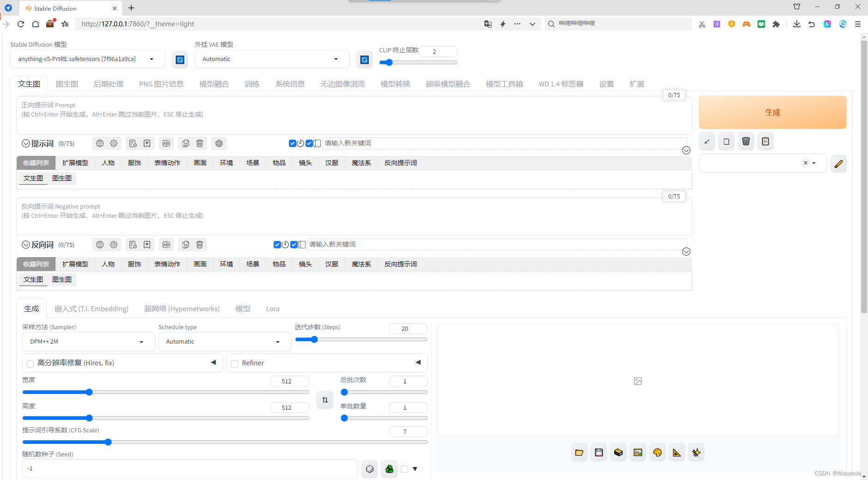Open the 采样方法 DPM++ 2M dropdown

pos(88,342)
